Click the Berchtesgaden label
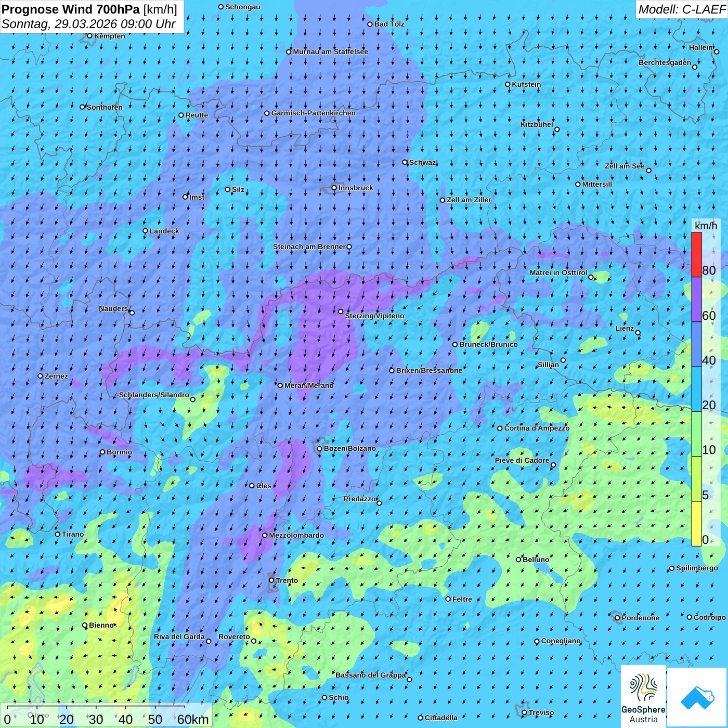Screen dimensions: 728x728 coord(665,62)
